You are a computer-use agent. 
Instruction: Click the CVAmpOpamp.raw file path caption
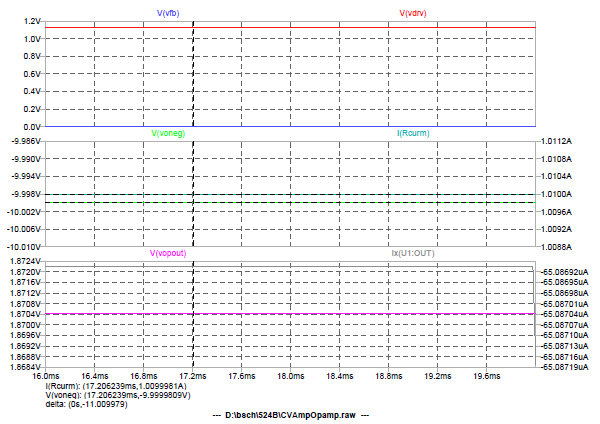click(x=290, y=415)
